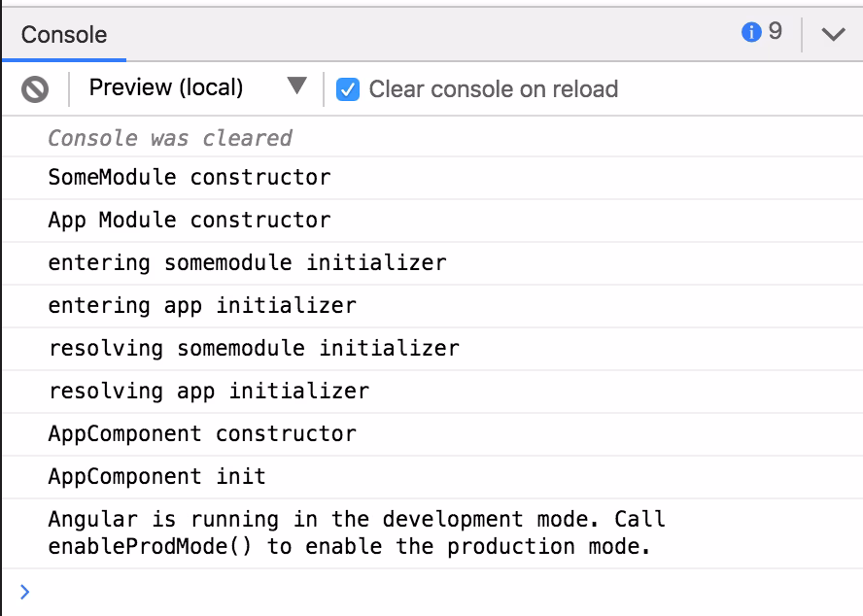Collapse the console panel with the chevron
This screenshot has width=863, height=616.
(833, 34)
